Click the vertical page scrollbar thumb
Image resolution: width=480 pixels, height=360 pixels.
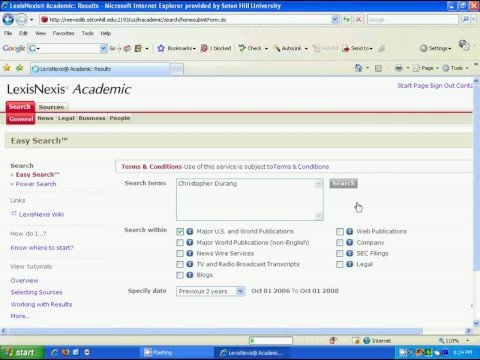click(476, 177)
